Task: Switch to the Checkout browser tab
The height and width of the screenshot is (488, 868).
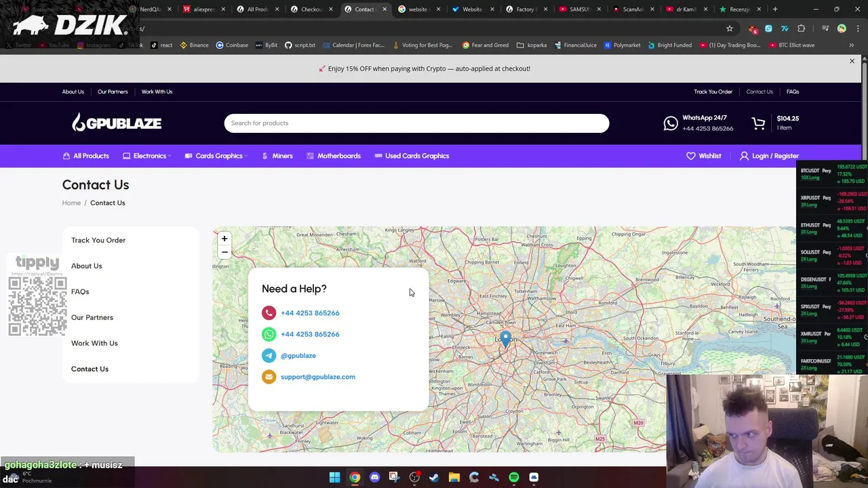Action: 312,9
